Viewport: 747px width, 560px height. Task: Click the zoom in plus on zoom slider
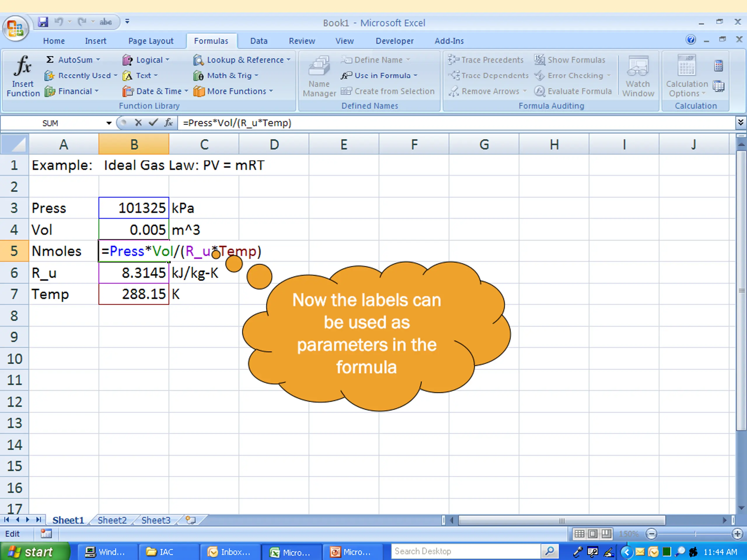coord(737,534)
